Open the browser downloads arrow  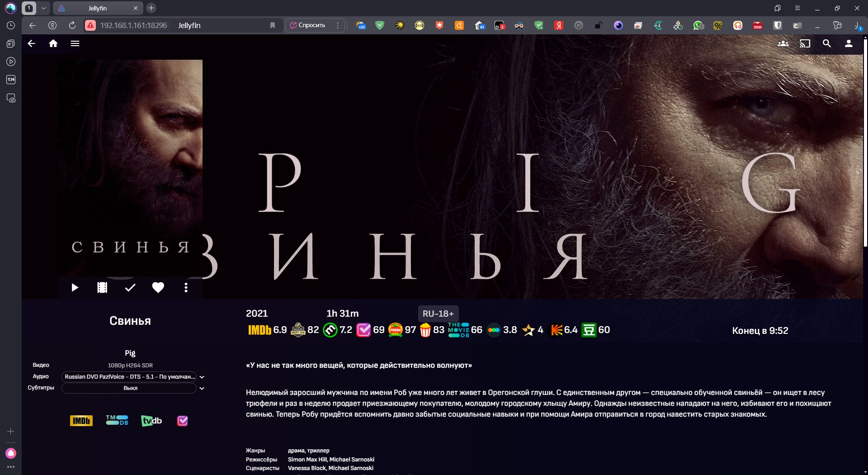[x=858, y=25]
